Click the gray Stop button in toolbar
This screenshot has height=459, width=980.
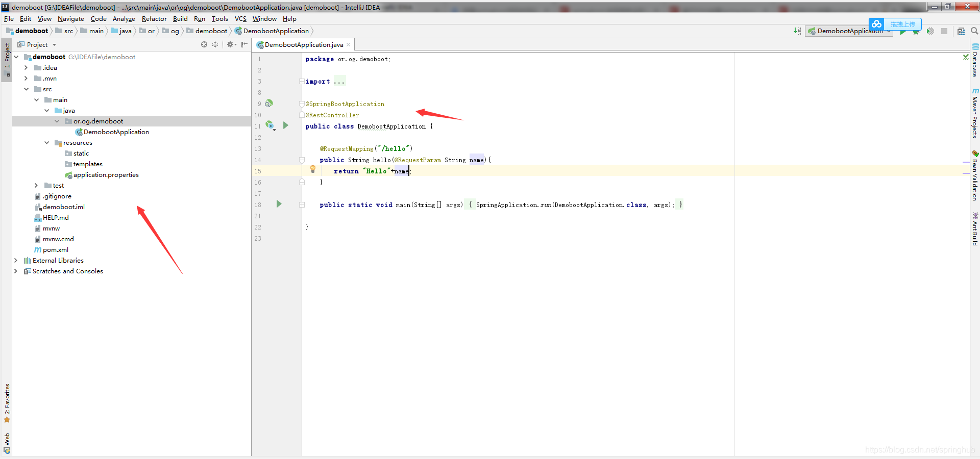click(x=944, y=31)
